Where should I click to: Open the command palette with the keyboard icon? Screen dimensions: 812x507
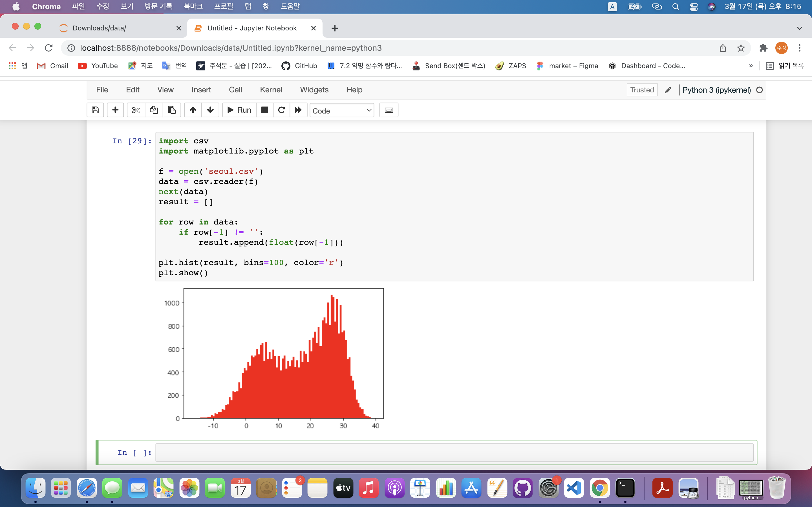click(x=389, y=110)
